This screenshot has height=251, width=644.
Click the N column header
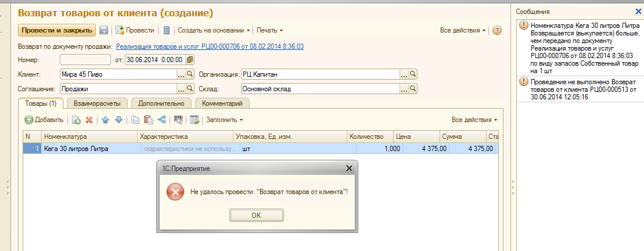pos(33,137)
